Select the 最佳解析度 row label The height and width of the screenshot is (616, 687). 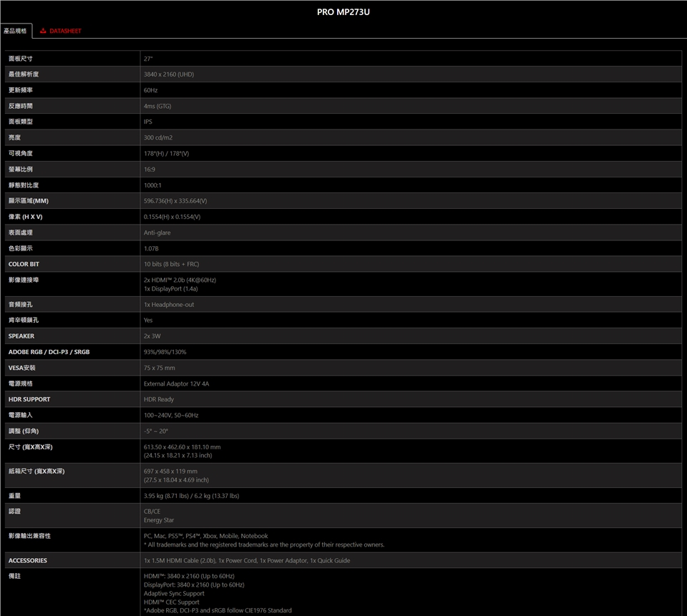click(x=24, y=74)
